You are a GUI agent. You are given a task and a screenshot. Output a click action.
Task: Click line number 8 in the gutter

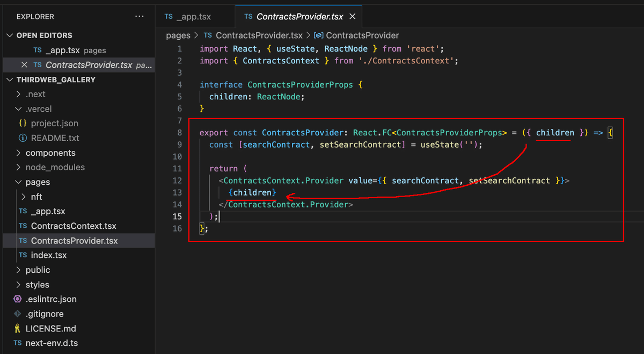pos(180,133)
